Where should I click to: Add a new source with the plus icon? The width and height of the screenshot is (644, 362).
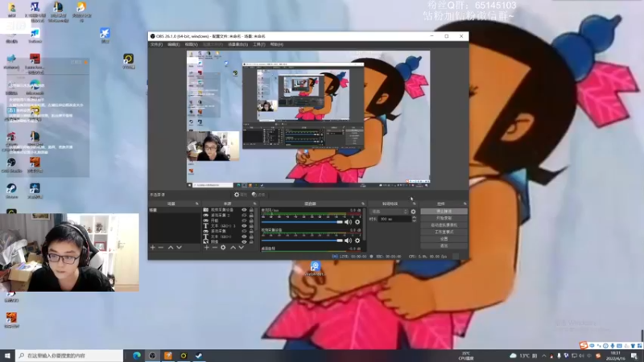point(207,248)
